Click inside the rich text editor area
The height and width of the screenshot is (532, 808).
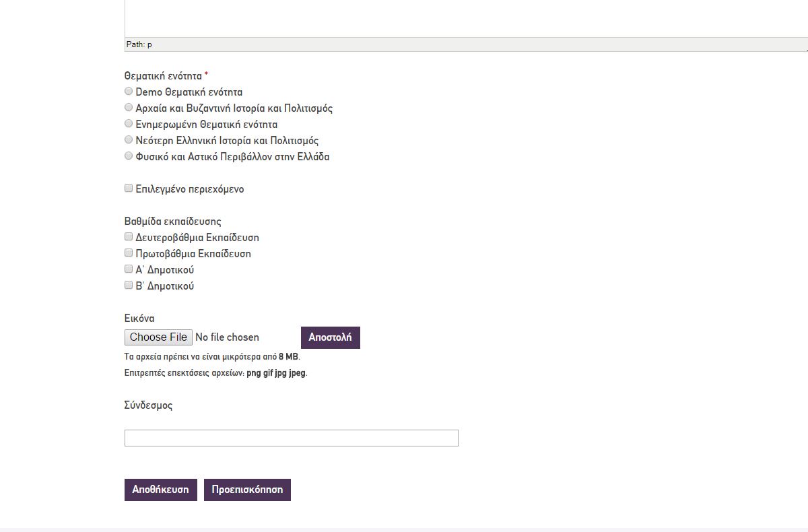point(465,17)
